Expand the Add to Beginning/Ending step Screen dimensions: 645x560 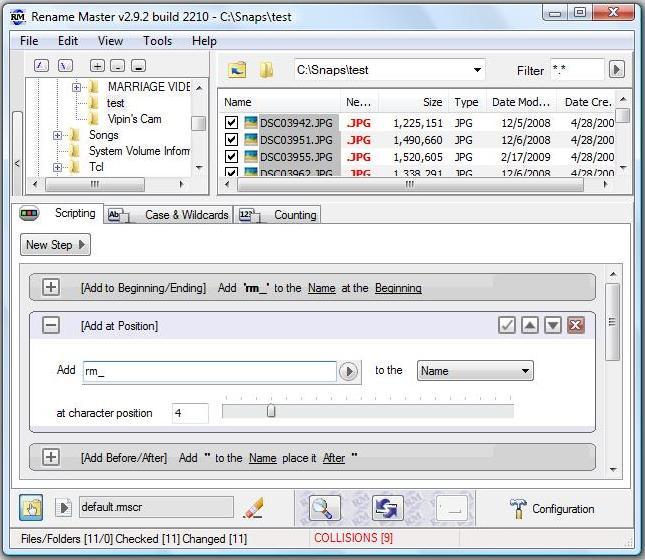[51, 288]
